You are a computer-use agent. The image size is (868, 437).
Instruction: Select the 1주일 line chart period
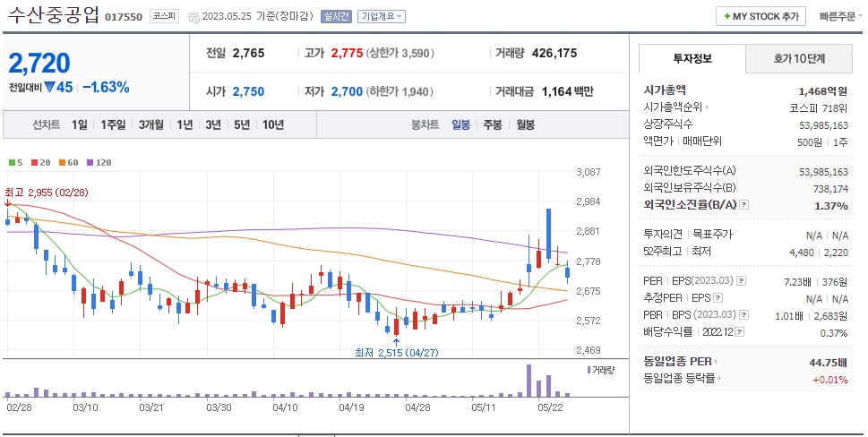(113, 124)
